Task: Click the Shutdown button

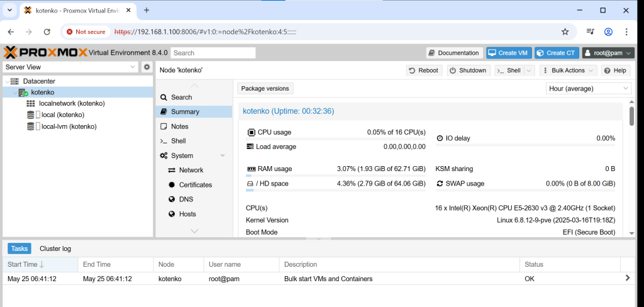Action: 468,70
